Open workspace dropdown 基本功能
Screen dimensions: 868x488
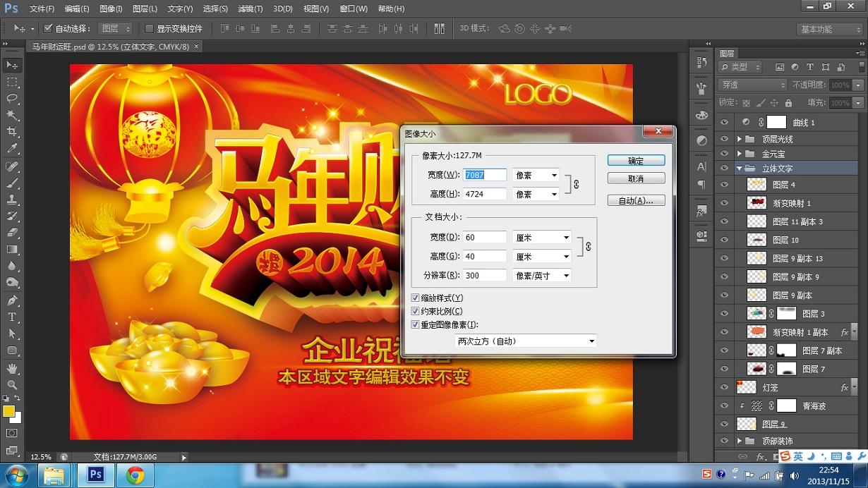click(x=830, y=30)
